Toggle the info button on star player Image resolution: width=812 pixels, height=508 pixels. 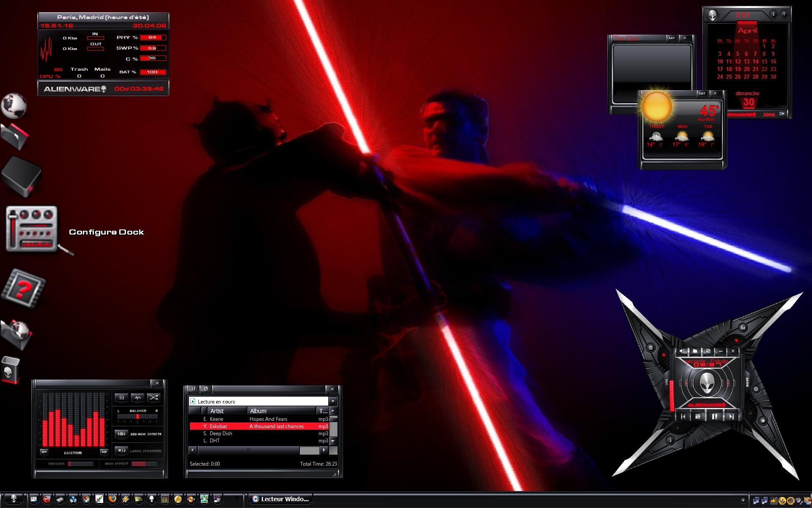pyautogui.click(x=670, y=441)
